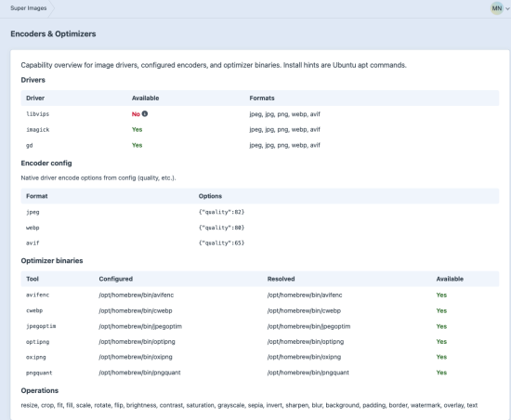Image resolution: width=511 pixels, height=420 pixels.
Task: Click the Configured column header
Action: 116,279
